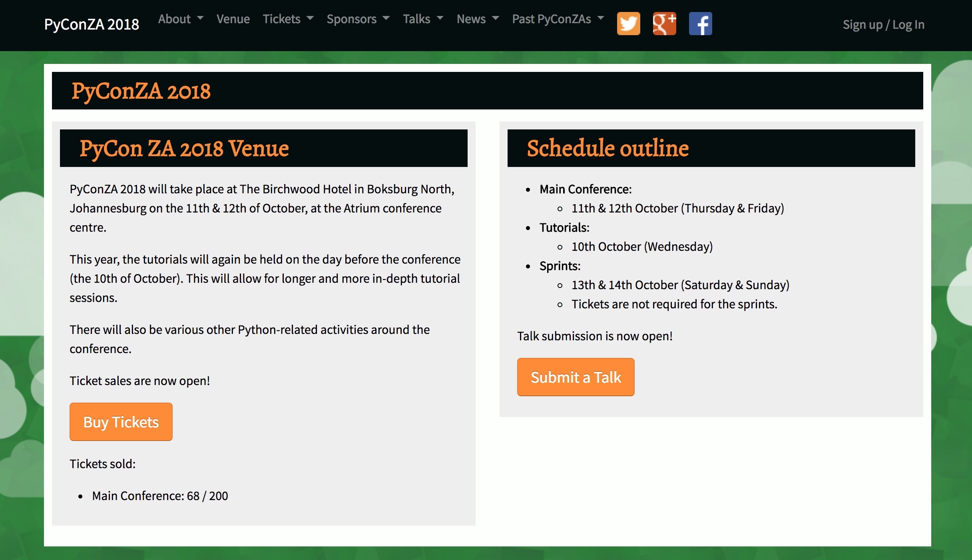Click the Schedule outline heading
The width and height of the screenshot is (972, 560).
pyautogui.click(x=607, y=149)
